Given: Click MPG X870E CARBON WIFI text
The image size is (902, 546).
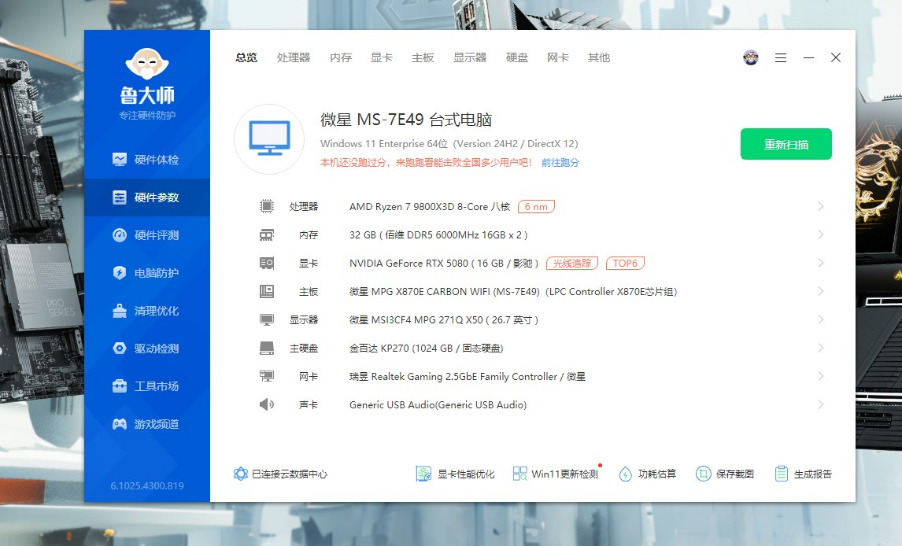Looking at the screenshot, I should pyautogui.click(x=513, y=292).
